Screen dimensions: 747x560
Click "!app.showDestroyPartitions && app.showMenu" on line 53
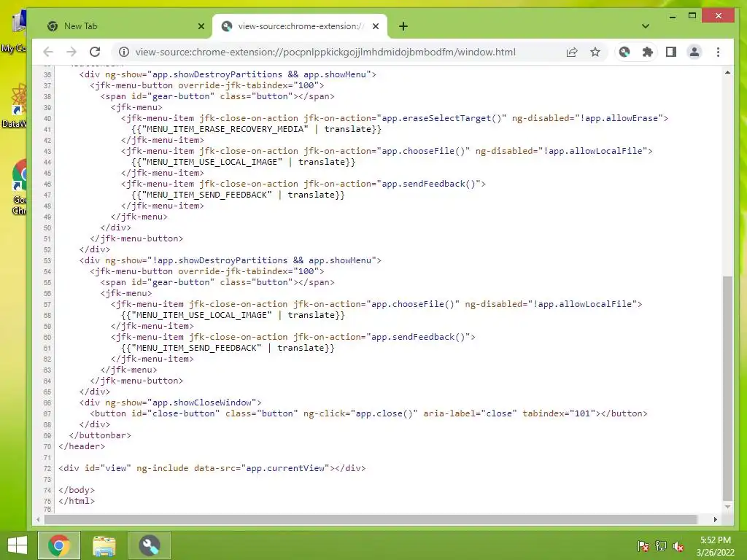262,260
